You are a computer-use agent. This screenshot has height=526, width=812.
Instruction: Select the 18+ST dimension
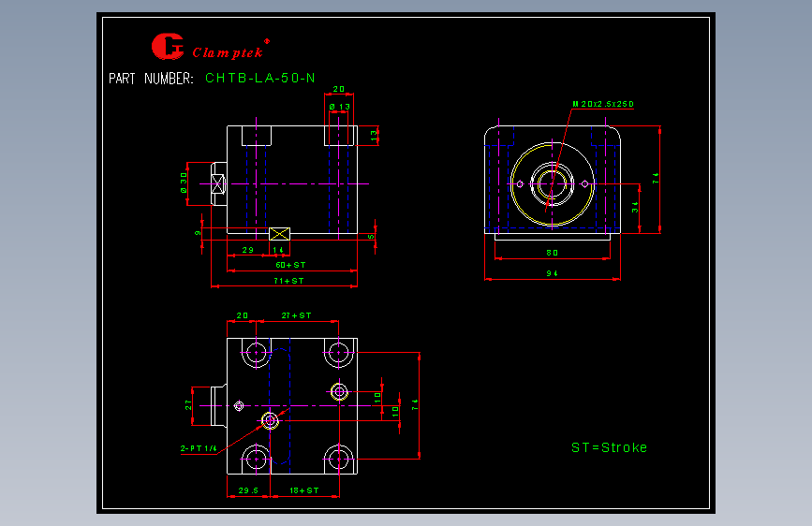pos(304,490)
